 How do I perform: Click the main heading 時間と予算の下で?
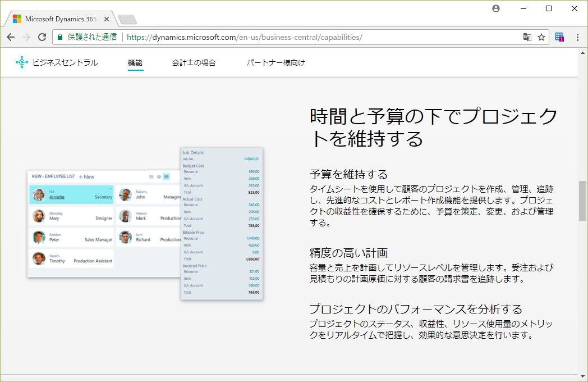tap(434, 127)
